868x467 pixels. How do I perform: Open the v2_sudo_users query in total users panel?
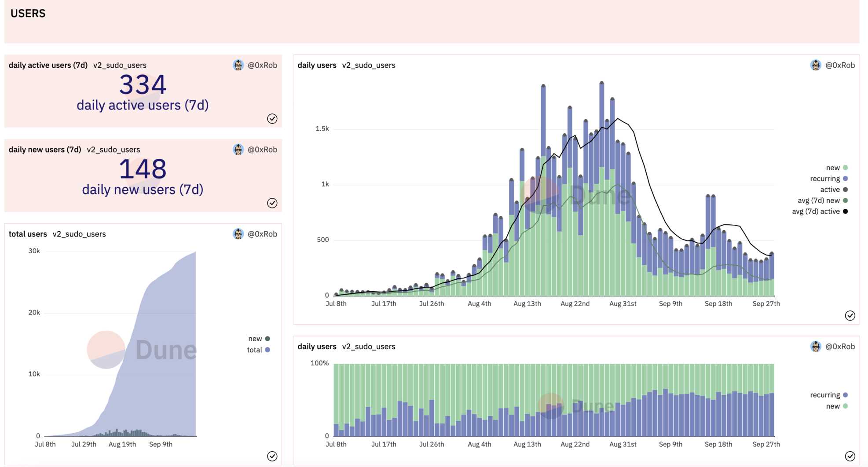coord(79,234)
